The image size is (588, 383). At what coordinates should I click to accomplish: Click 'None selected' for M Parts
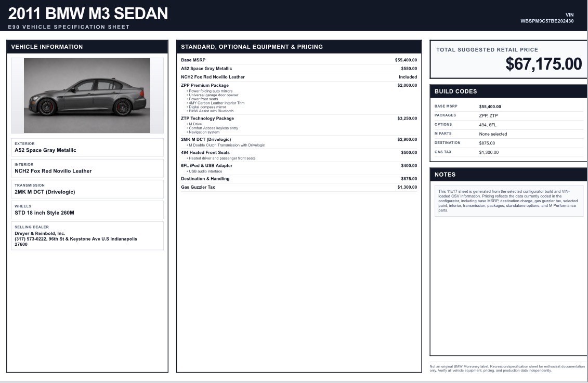pyautogui.click(x=493, y=134)
